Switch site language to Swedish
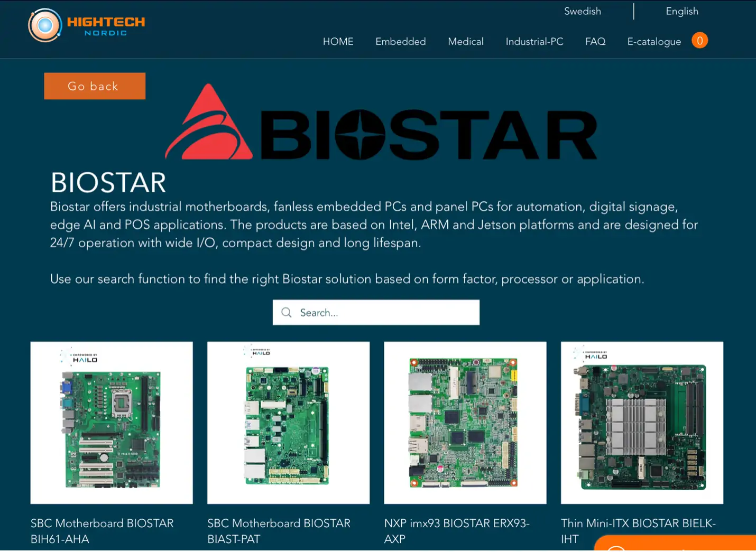Image resolution: width=756 pixels, height=552 pixels. tap(582, 11)
